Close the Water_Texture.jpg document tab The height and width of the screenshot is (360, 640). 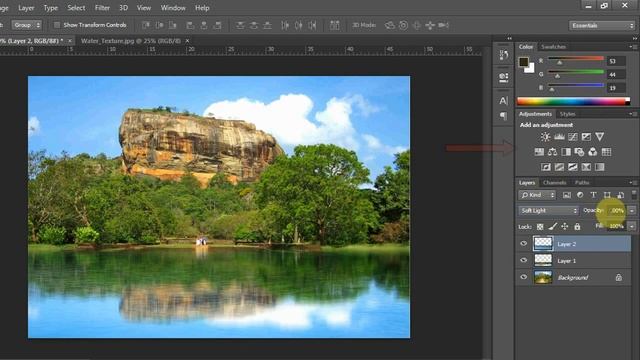(x=187, y=41)
